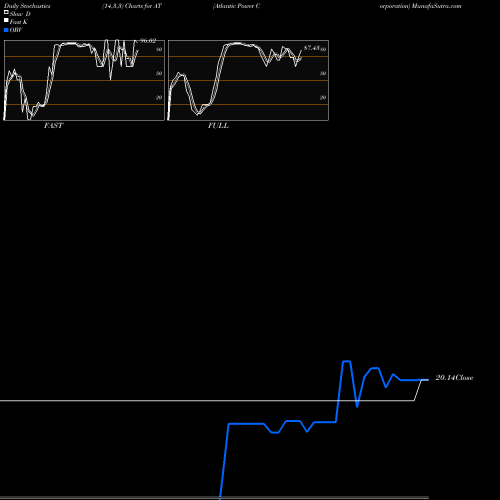This screenshot has width=500, height=500.
Task: Click the FAST stochastic chart thumbnail
Action: pos(84,80)
